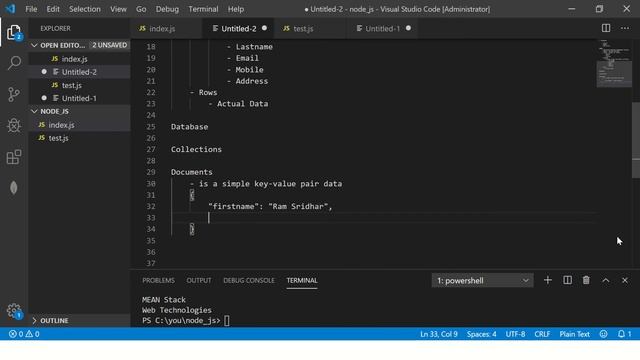Image resolution: width=640 pixels, height=360 pixels.
Task: Open editor More Actions ellipsis
Action: 624,28
